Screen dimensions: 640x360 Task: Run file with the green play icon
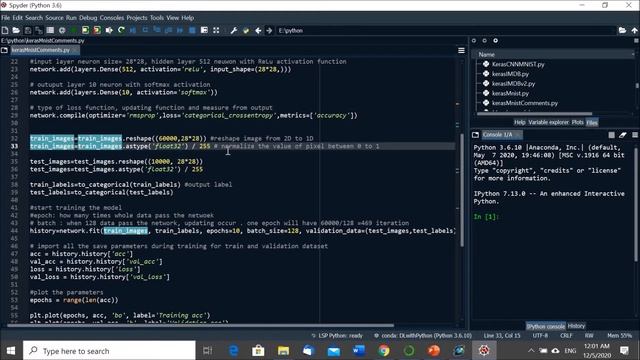(73, 30)
